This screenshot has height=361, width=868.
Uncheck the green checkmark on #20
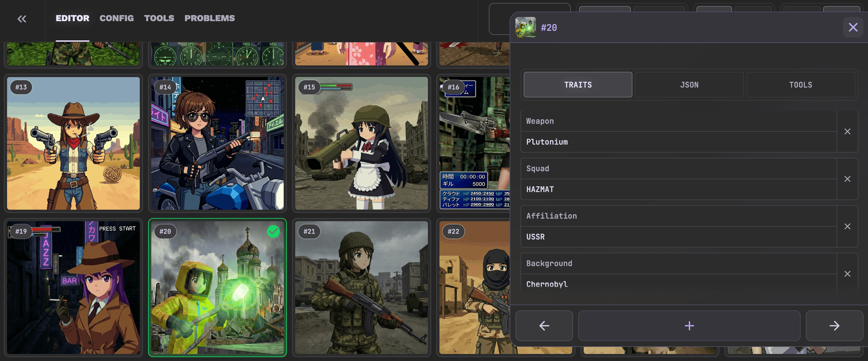(273, 231)
